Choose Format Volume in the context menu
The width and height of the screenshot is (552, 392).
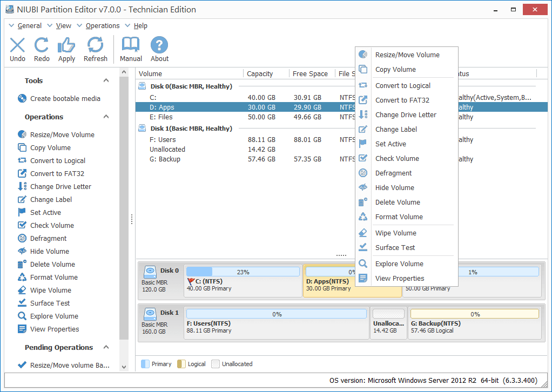click(407, 217)
